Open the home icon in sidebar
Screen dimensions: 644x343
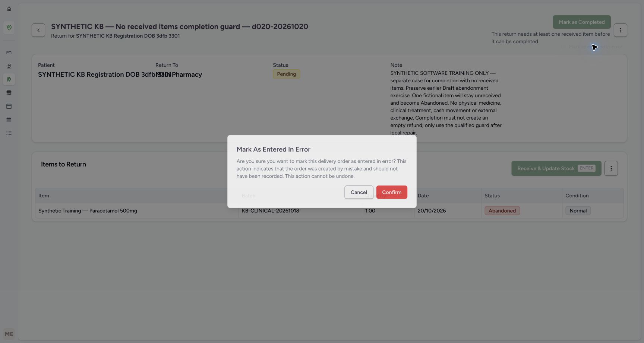click(9, 9)
